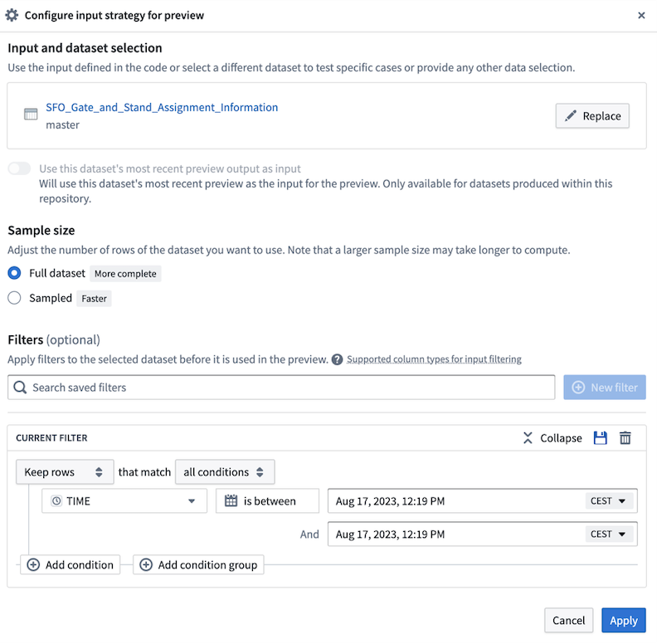Open the Keep rows dropdown
The height and width of the screenshot is (644, 657).
pos(65,472)
